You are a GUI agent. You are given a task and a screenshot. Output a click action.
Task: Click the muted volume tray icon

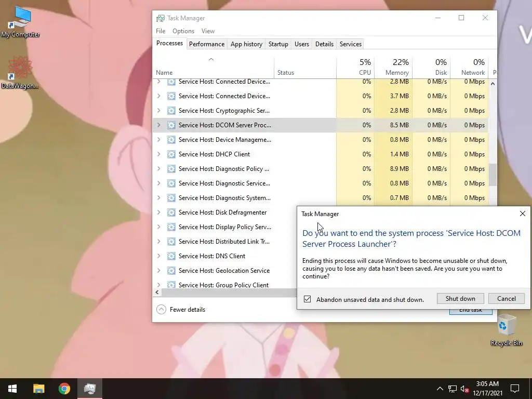point(465,389)
